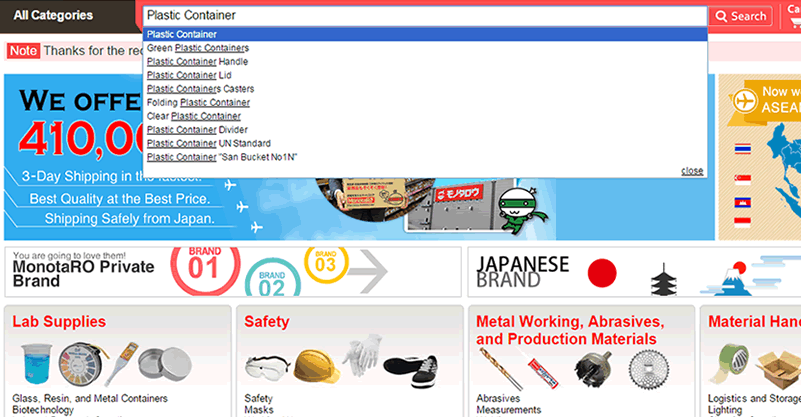Click the cardboard box image
The height and width of the screenshot is (417, 801).
click(779, 370)
